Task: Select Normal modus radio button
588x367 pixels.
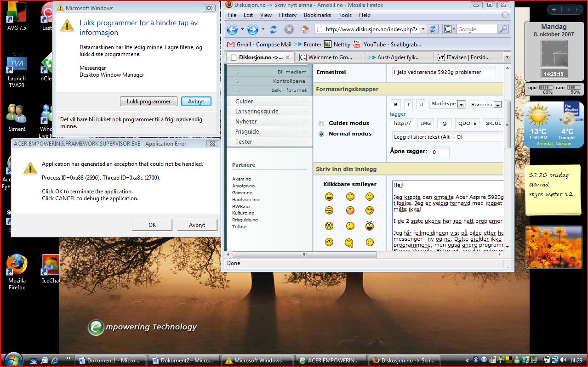Action: click(x=321, y=134)
